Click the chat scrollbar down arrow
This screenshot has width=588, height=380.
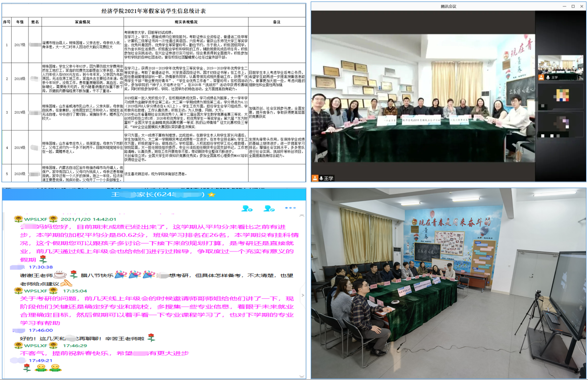(303, 375)
